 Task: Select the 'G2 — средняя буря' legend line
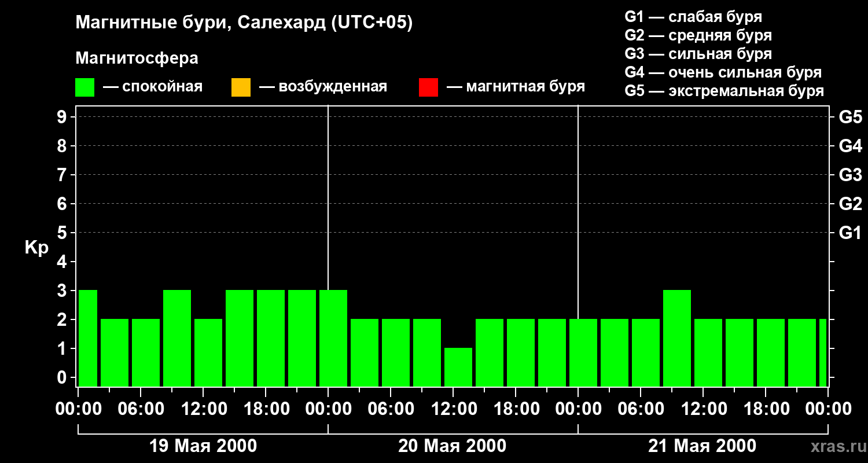(x=698, y=35)
